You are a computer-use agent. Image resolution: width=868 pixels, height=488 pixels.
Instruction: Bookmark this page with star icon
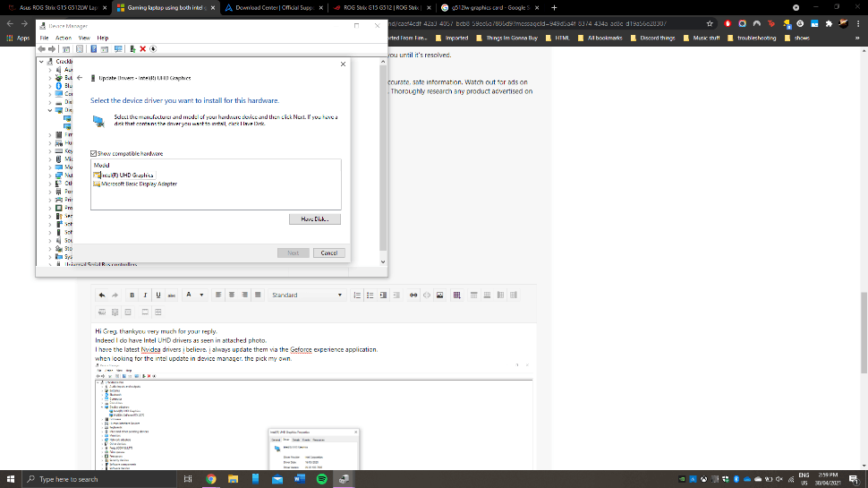pos(710,24)
